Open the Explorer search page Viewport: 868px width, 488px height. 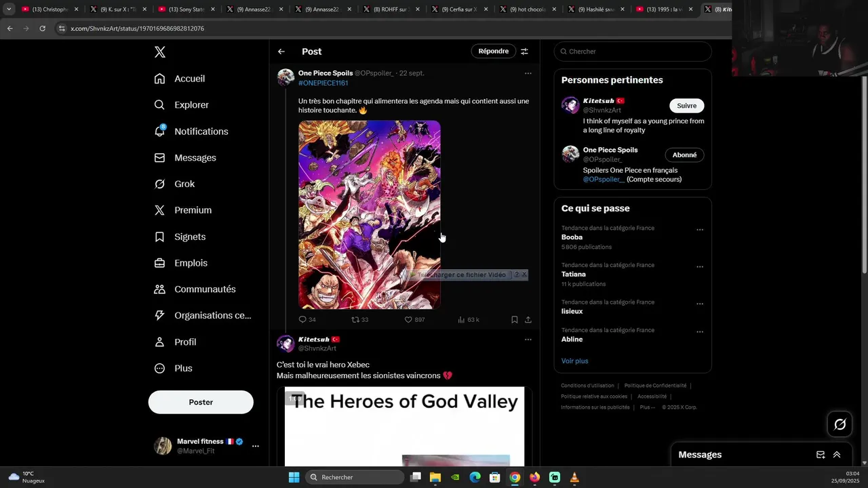181,105
